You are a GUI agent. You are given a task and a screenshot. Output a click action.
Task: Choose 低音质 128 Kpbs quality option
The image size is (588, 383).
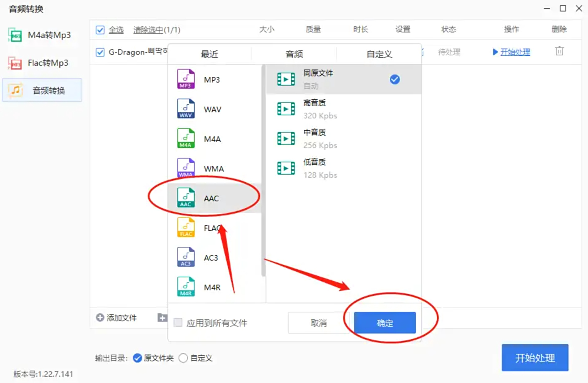coord(344,168)
